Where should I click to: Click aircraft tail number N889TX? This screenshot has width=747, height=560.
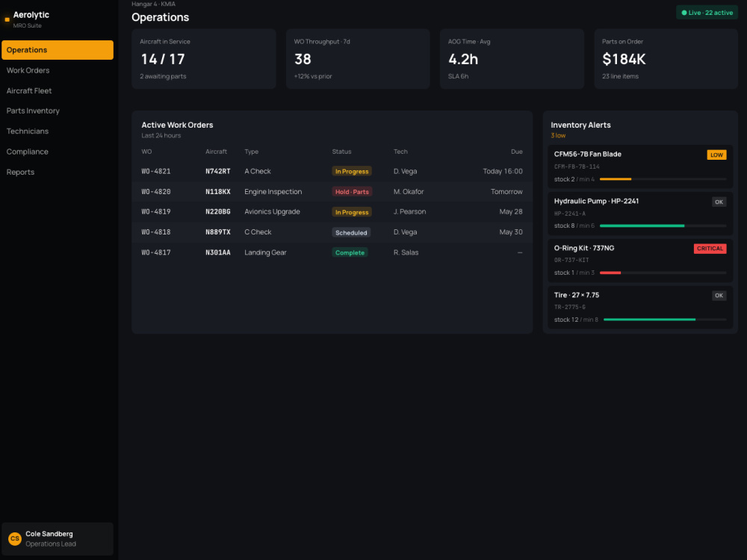pyautogui.click(x=217, y=232)
